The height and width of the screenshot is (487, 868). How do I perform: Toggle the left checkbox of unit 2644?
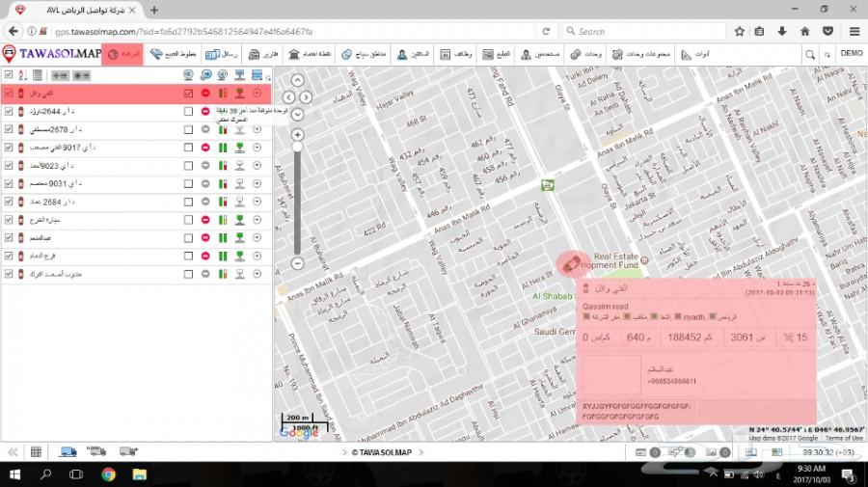9,111
